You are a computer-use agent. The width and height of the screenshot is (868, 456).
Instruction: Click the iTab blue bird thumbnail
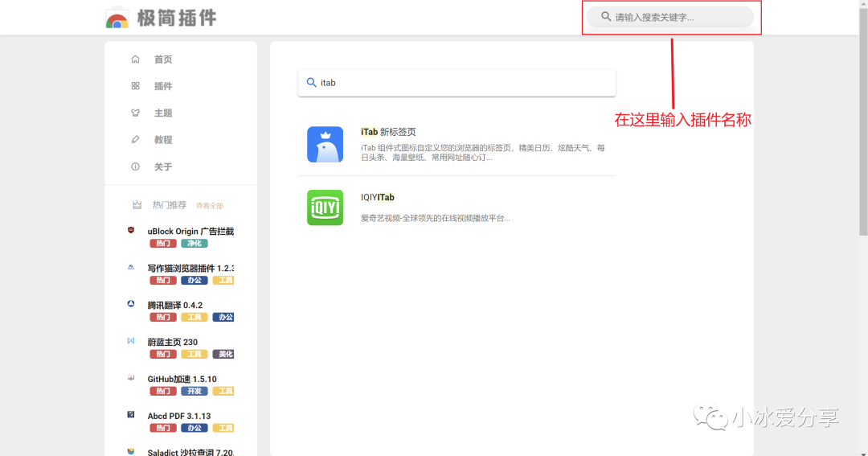(325, 144)
